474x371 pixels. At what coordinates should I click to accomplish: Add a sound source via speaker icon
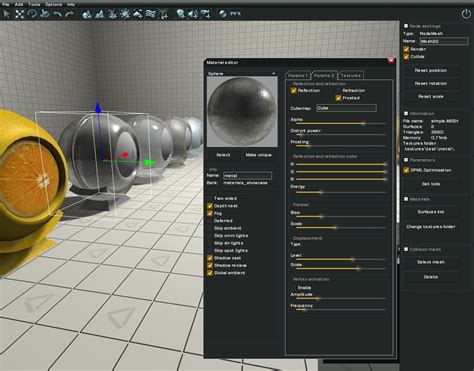pos(193,14)
